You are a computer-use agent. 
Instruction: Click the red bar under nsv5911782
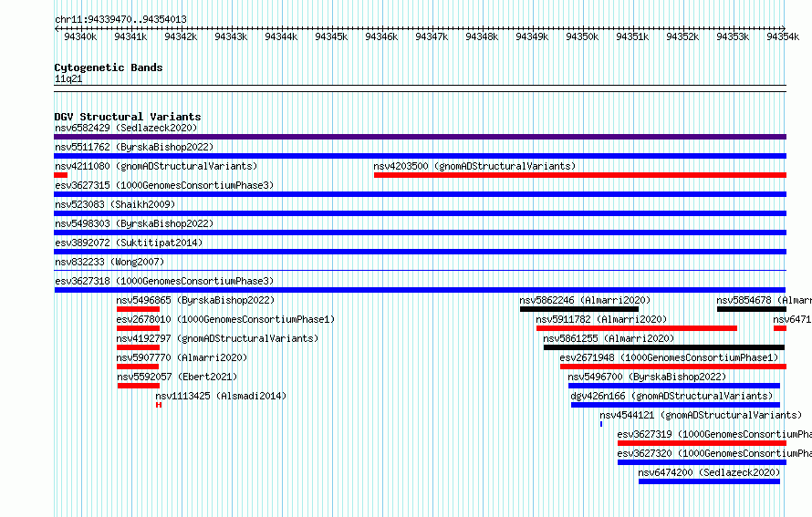637,328
